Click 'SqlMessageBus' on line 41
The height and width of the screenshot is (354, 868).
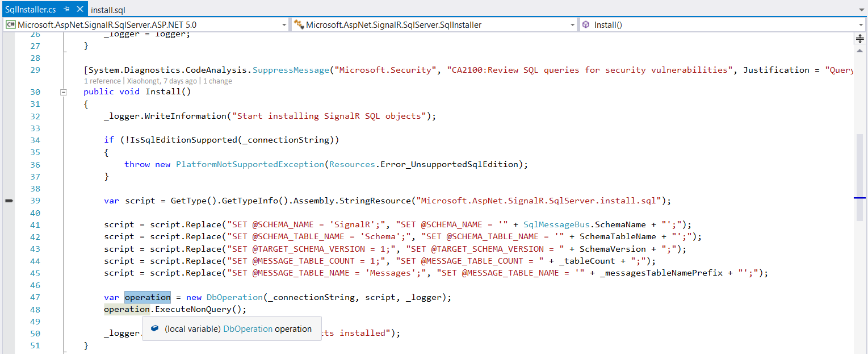coord(556,224)
